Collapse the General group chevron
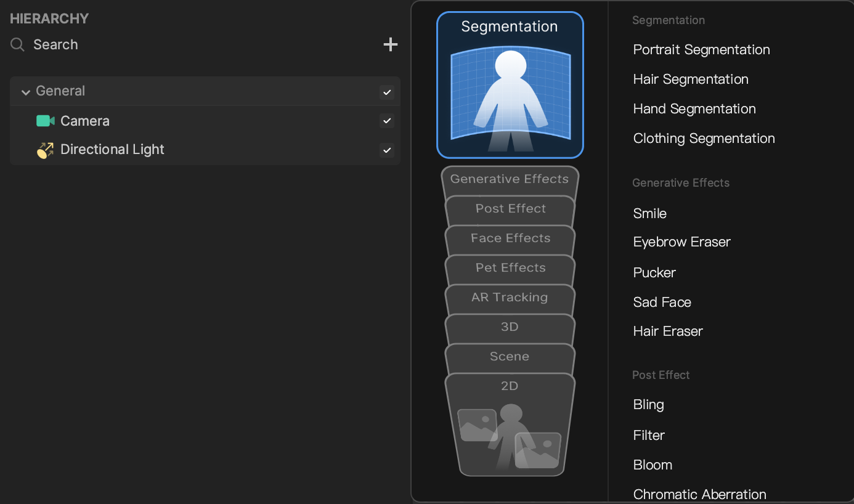Viewport: 854px width, 504px height. click(26, 92)
